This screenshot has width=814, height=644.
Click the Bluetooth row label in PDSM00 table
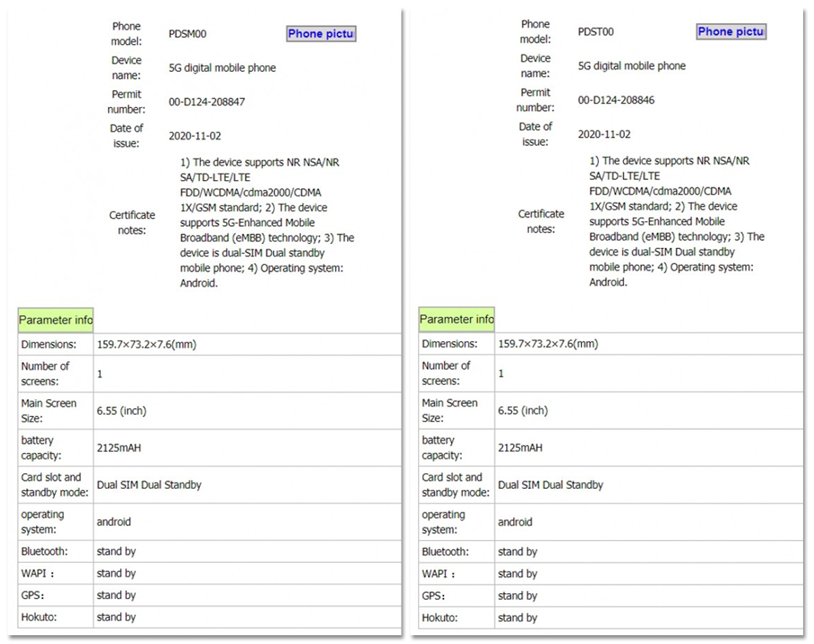[x=45, y=552]
